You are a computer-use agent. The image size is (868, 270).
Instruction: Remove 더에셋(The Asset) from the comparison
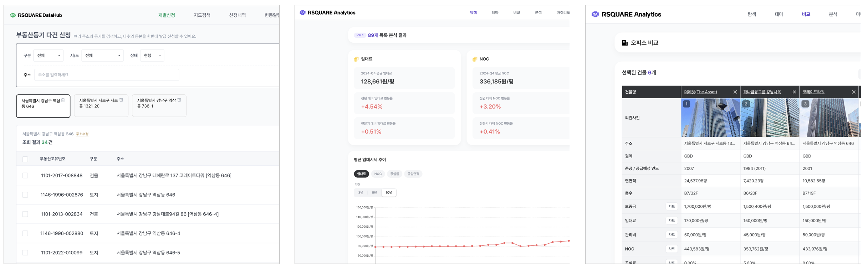pyautogui.click(x=735, y=92)
